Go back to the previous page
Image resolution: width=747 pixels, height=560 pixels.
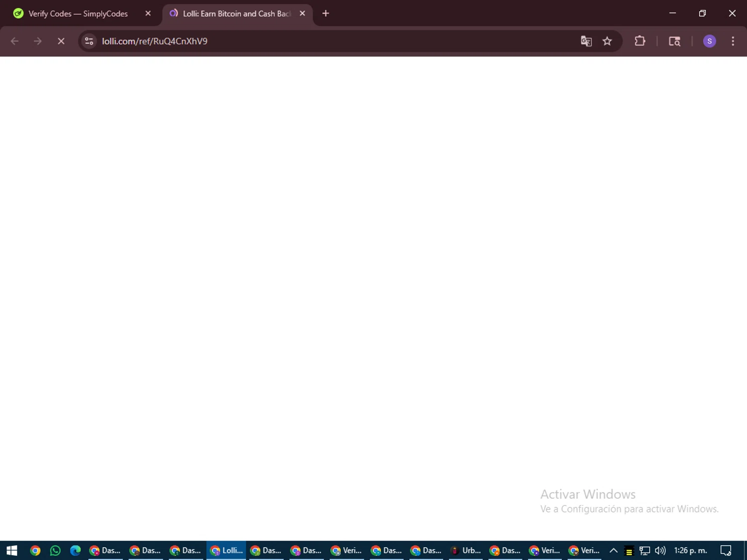[x=15, y=41]
